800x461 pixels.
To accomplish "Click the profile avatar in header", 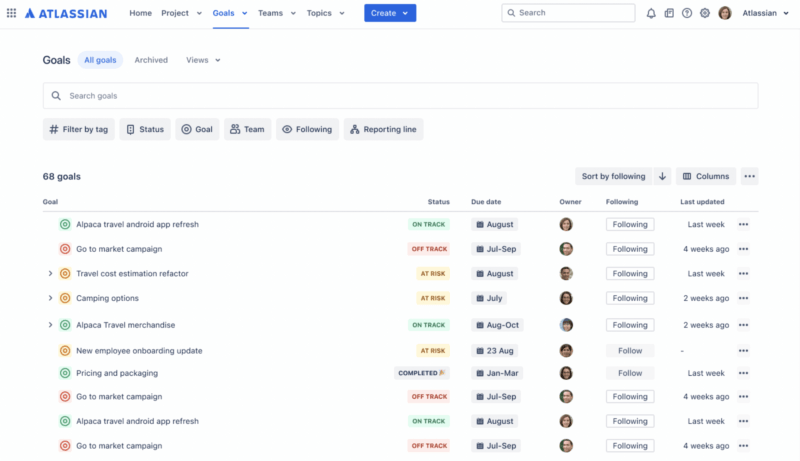I will coord(724,13).
